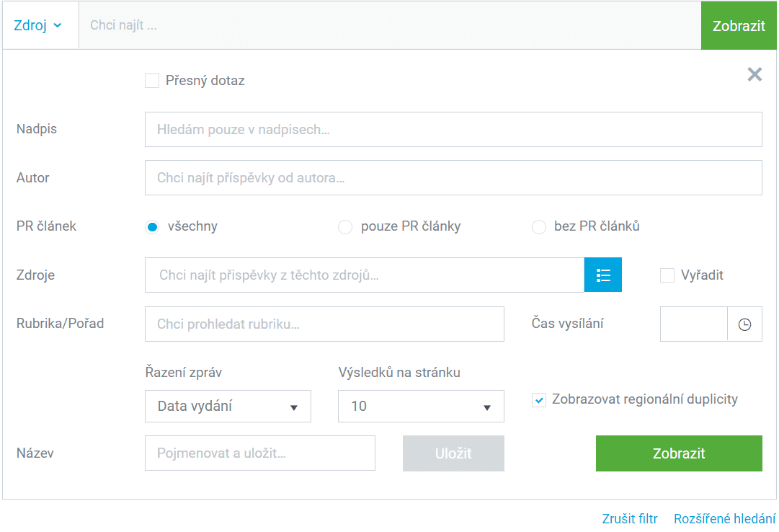Click the clock icon for Čas vysílání

click(744, 324)
